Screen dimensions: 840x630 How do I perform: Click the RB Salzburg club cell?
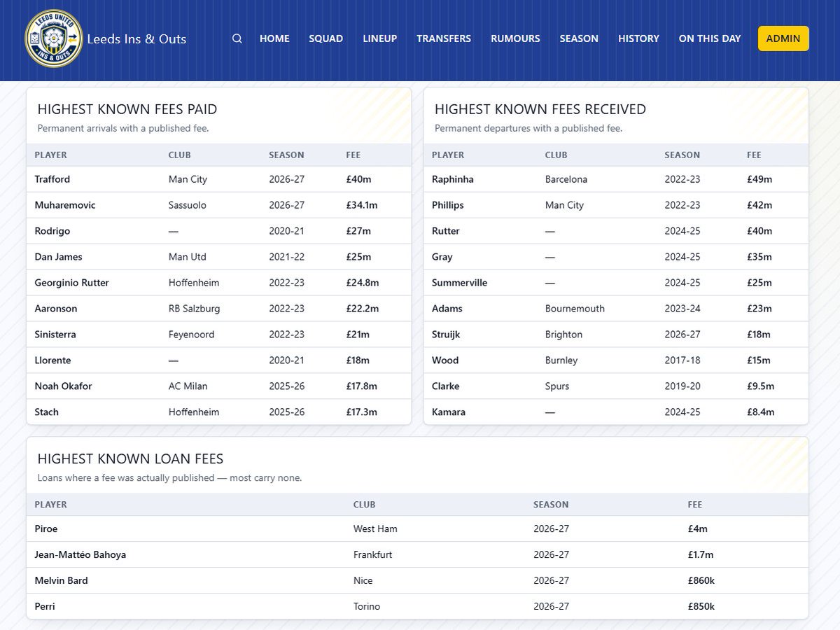point(195,309)
